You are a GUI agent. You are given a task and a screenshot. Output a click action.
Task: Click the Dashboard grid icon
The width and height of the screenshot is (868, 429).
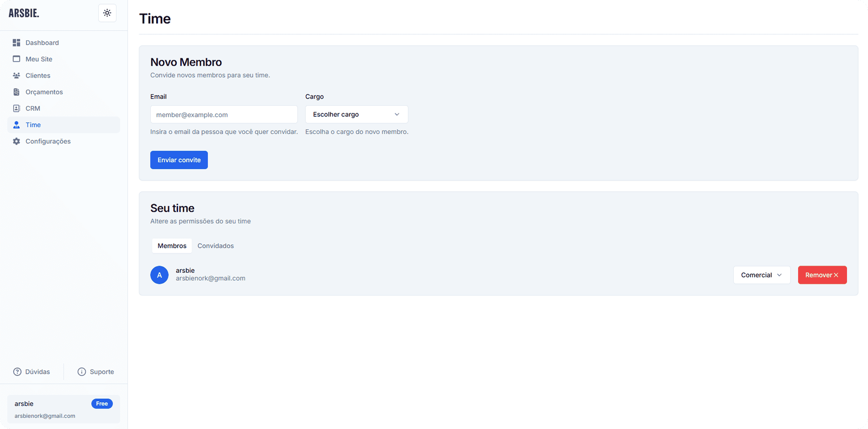pos(16,43)
